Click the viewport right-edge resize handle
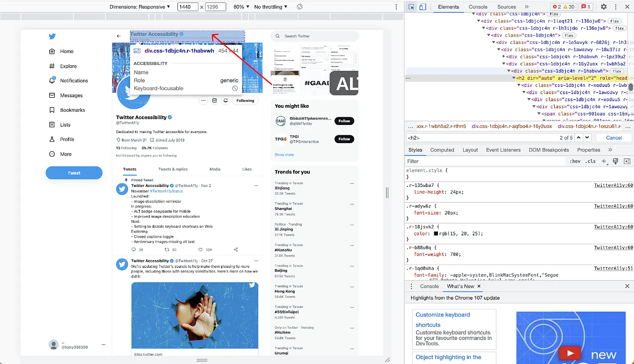Viewport: 634px width, 364px height. click(x=387, y=193)
